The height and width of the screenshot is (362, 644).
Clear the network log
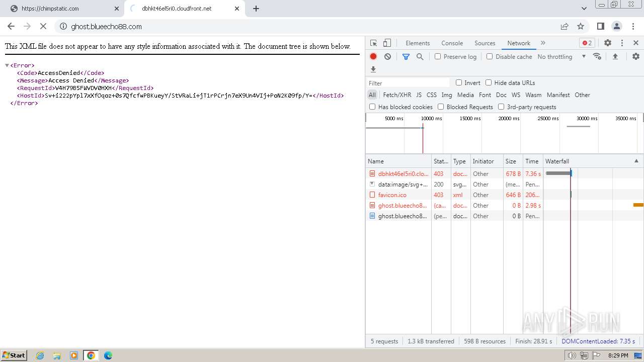[387, 57]
